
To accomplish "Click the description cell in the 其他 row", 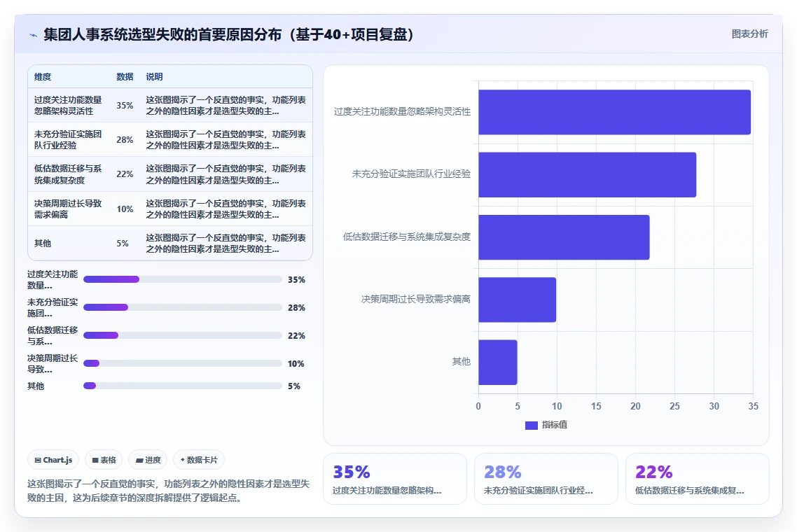I will pos(226,244).
